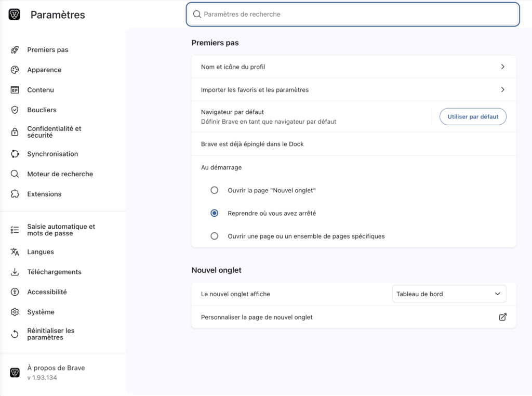The width and height of the screenshot is (532, 396).
Task: Open the Téléchargements settings
Action: click(54, 272)
